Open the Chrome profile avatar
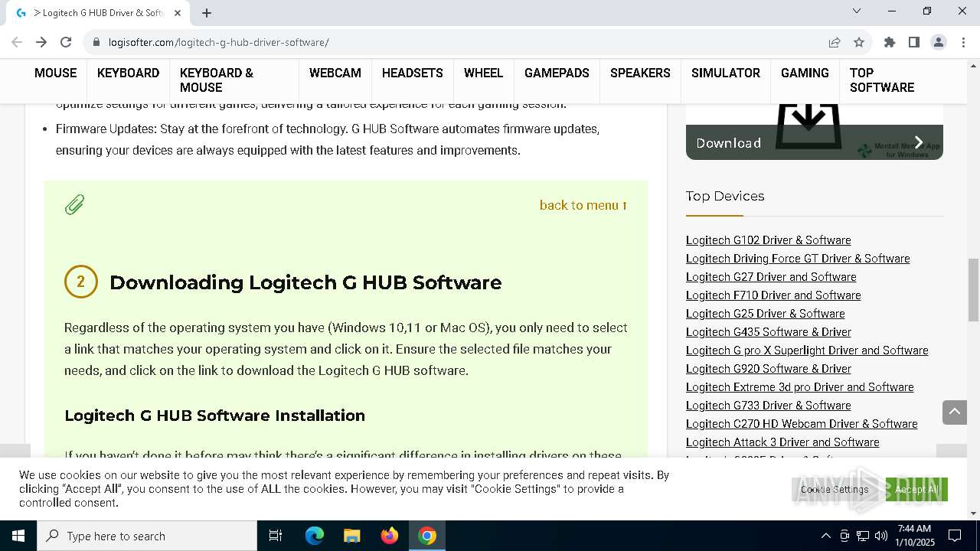 tap(939, 42)
